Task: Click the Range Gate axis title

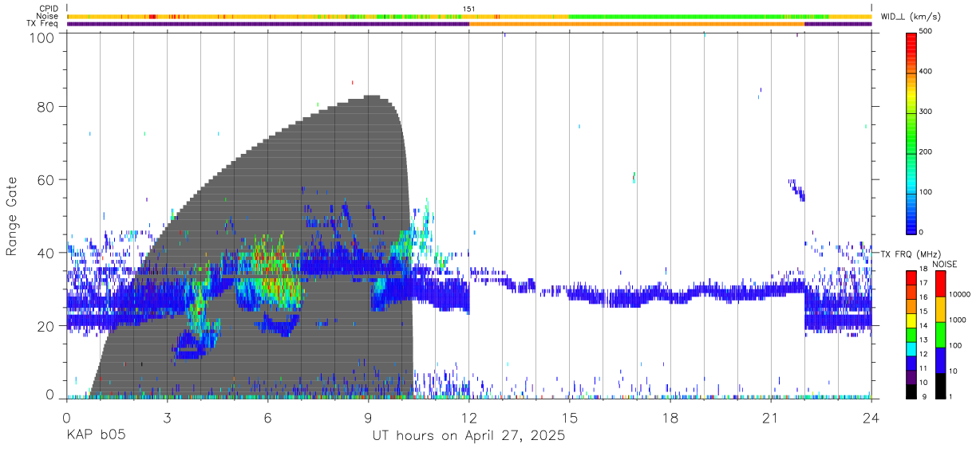Action: (12, 216)
